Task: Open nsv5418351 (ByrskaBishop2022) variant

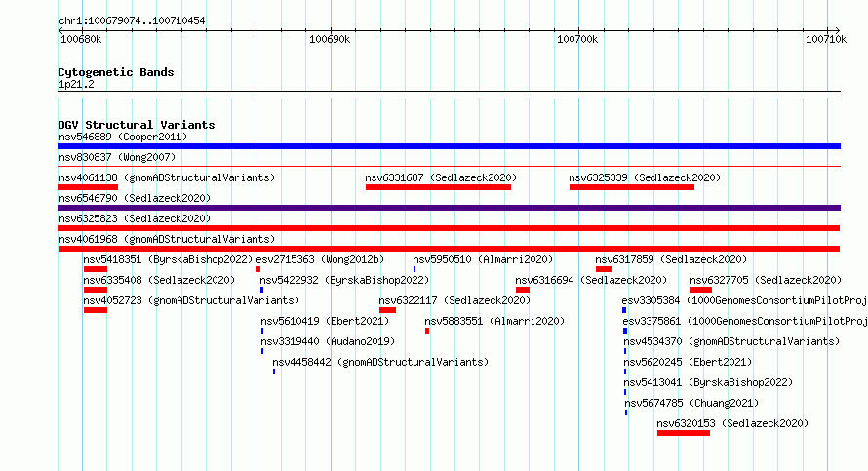Action: coord(168,259)
